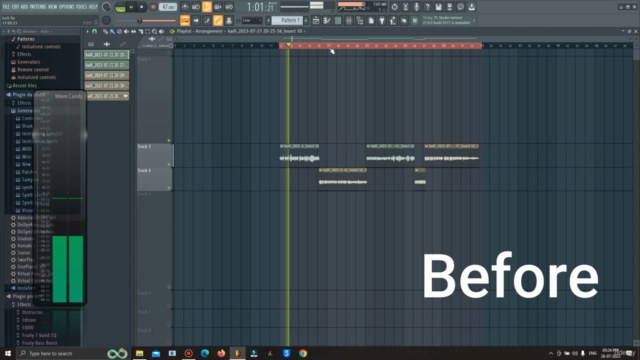Click the Play transport button
The height and width of the screenshot is (360, 640).
point(131,7)
